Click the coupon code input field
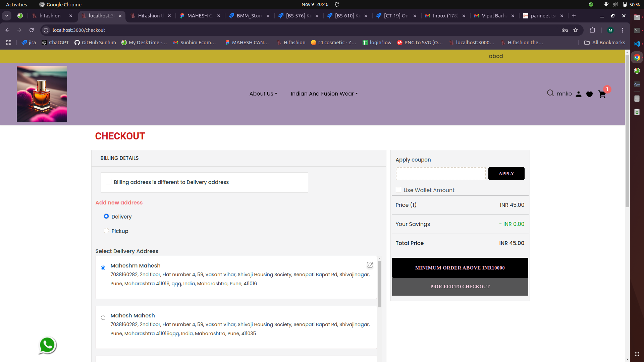The height and width of the screenshot is (362, 644). 440,174
